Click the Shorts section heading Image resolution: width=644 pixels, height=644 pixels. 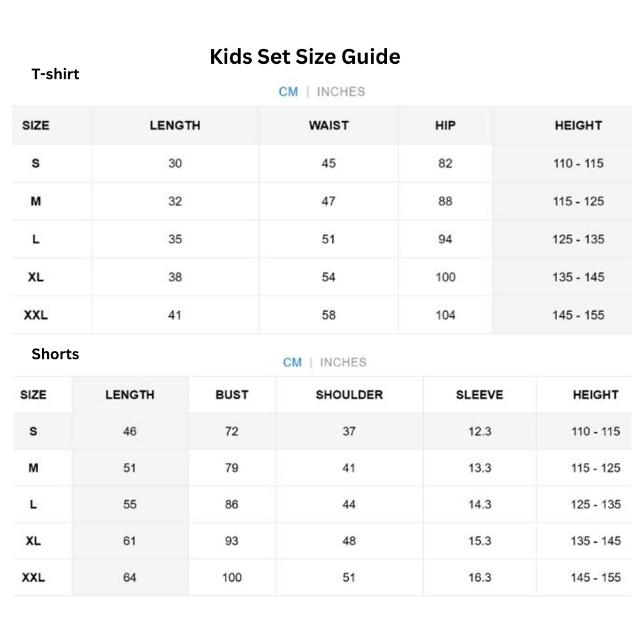[x=55, y=354]
